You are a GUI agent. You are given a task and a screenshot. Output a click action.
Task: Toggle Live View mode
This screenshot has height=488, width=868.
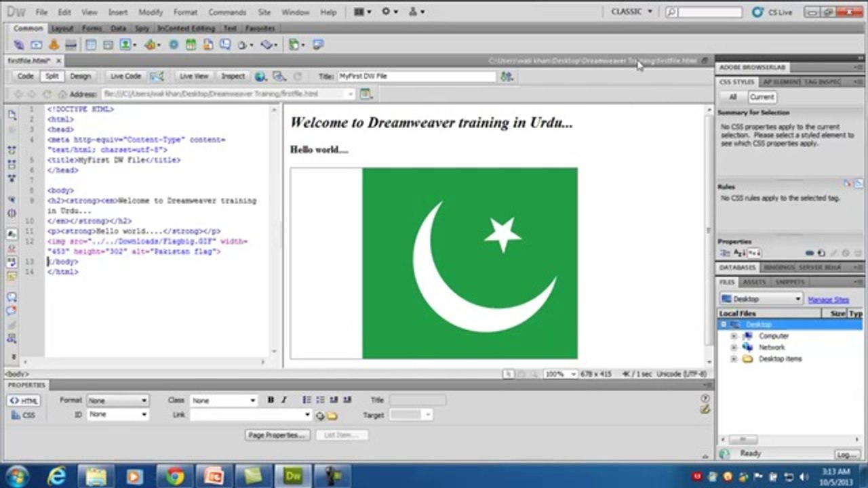coord(194,77)
